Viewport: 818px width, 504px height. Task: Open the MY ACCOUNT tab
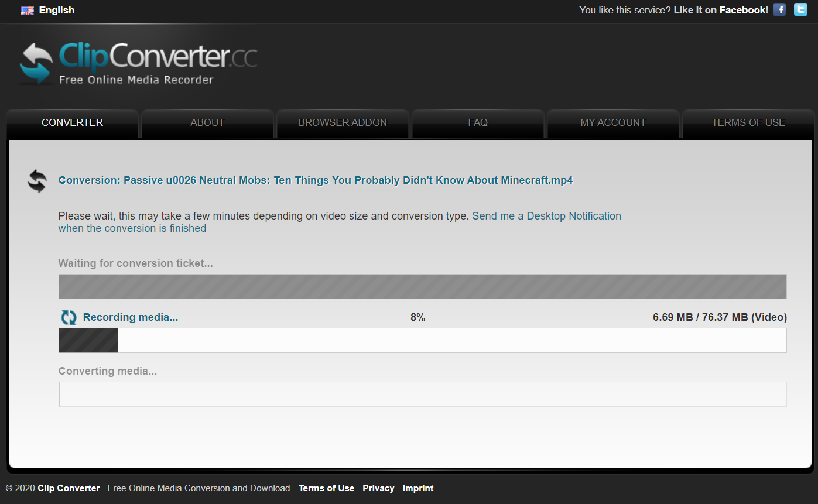coord(613,123)
